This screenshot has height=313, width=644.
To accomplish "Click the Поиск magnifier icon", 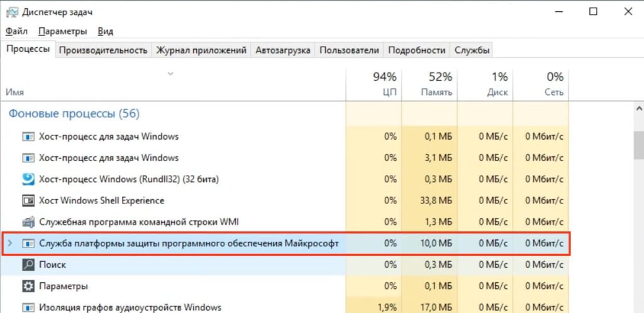I will point(28,265).
